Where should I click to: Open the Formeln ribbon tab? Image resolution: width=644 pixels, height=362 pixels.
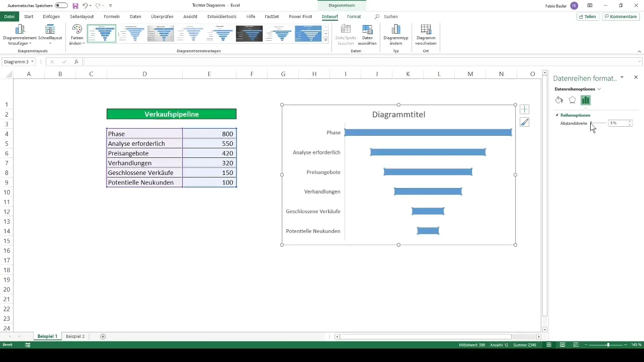[x=112, y=17]
